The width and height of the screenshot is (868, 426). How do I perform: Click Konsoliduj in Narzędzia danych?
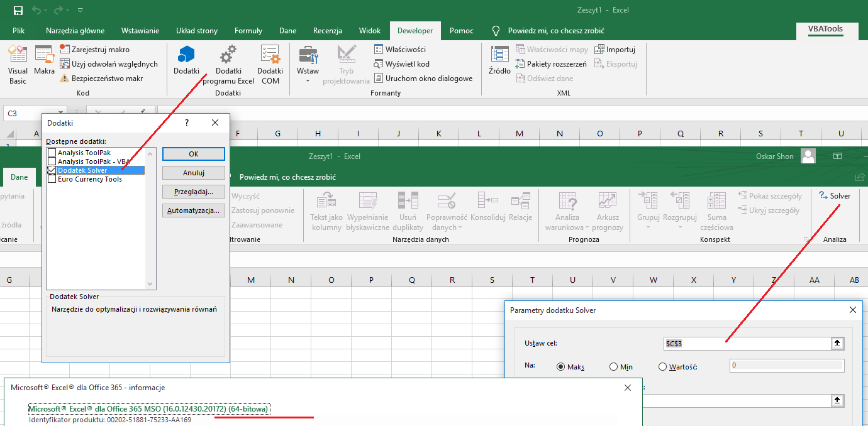click(488, 207)
